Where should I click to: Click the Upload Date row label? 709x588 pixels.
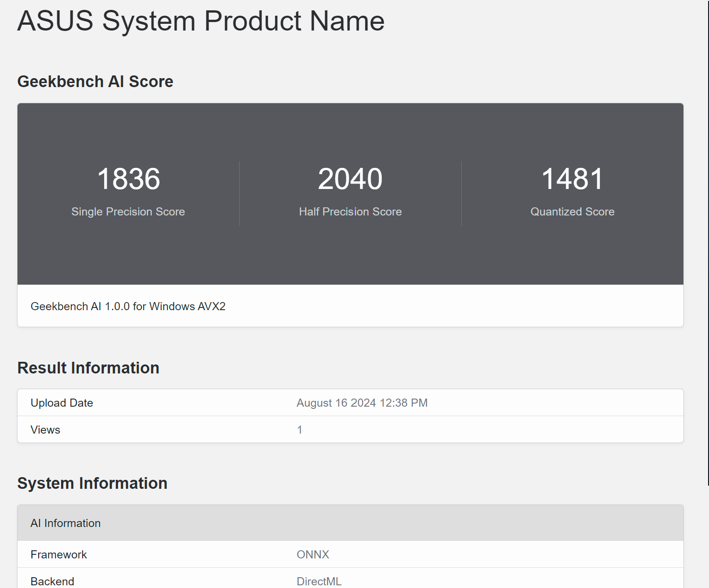point(62,403)
